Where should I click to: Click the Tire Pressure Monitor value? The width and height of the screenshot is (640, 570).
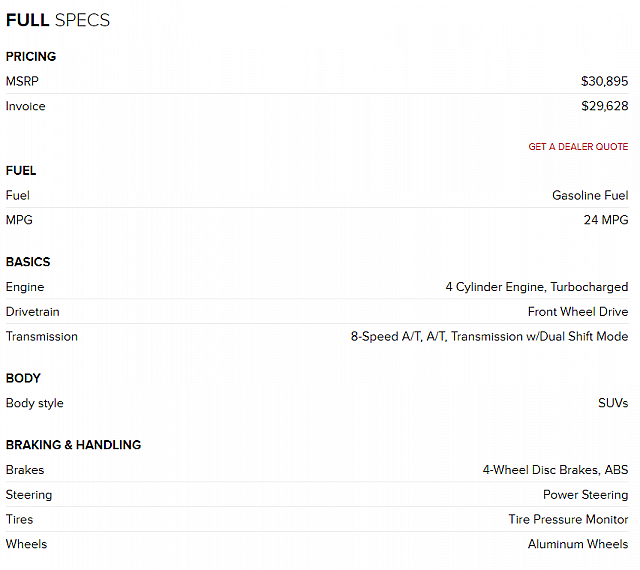click(568, 520)
